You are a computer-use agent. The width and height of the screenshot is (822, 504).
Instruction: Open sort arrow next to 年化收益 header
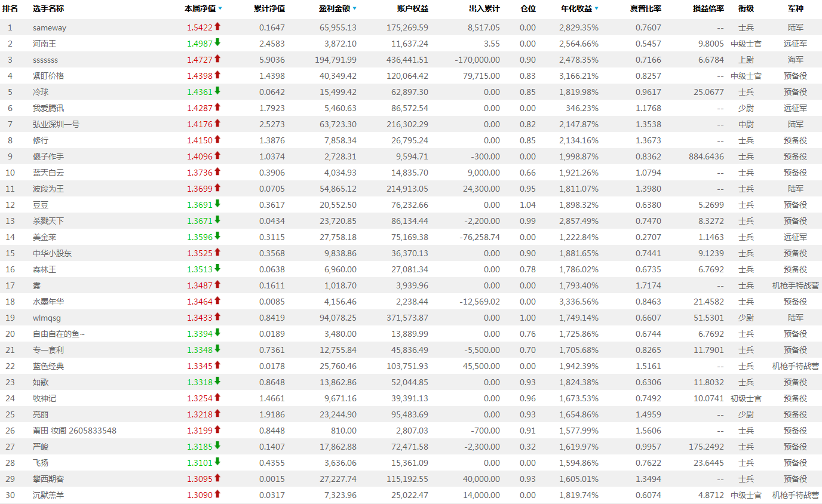tap(597, 9)
